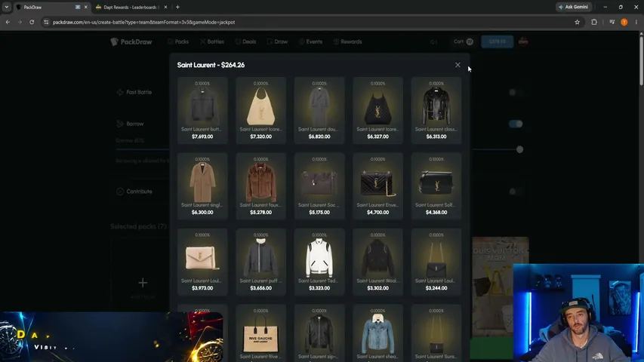Open the user avatar in the site header
Image resolution: width=644 pixels, height=362 pixels.
click(523, 41)
